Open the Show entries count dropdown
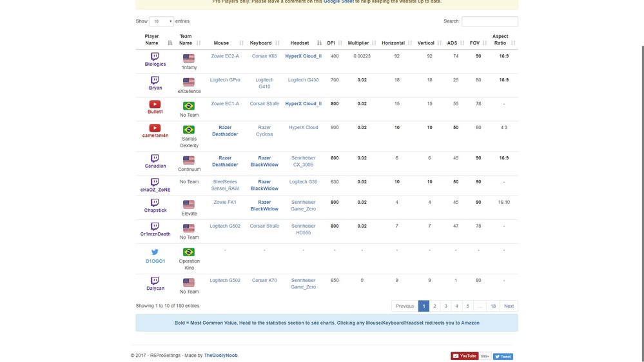 point(161,21)
